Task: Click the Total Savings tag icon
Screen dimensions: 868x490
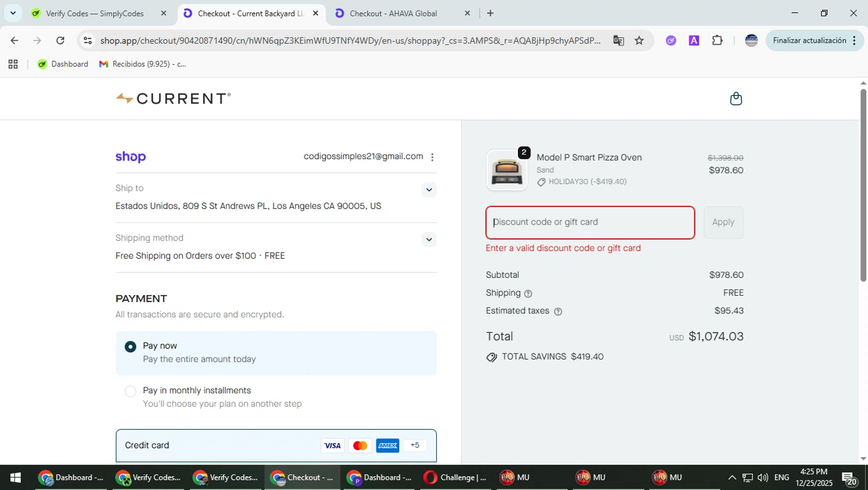Action: tap(492, 357)
